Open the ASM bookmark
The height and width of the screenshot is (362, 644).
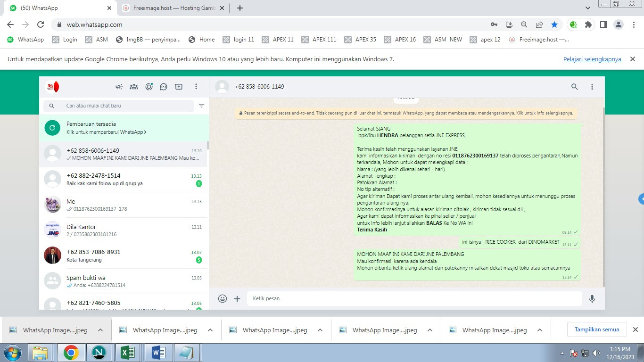pyautogui.click(x=97, y=40)
